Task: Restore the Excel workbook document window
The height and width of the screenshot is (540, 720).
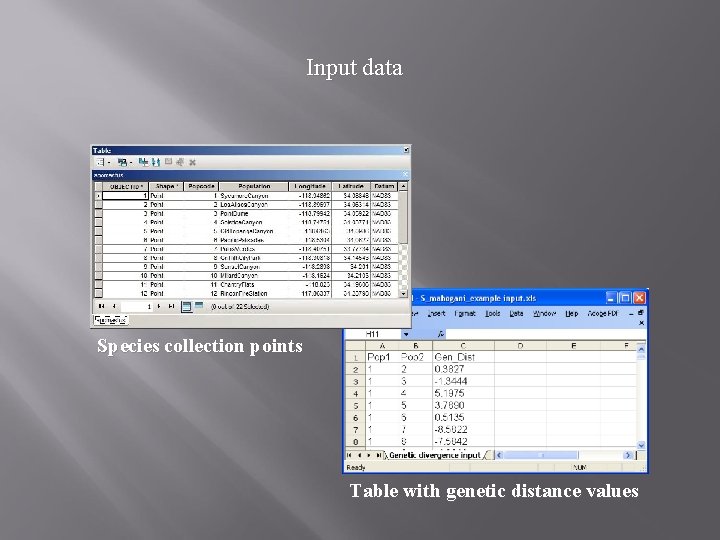Action: pos(641,313)
